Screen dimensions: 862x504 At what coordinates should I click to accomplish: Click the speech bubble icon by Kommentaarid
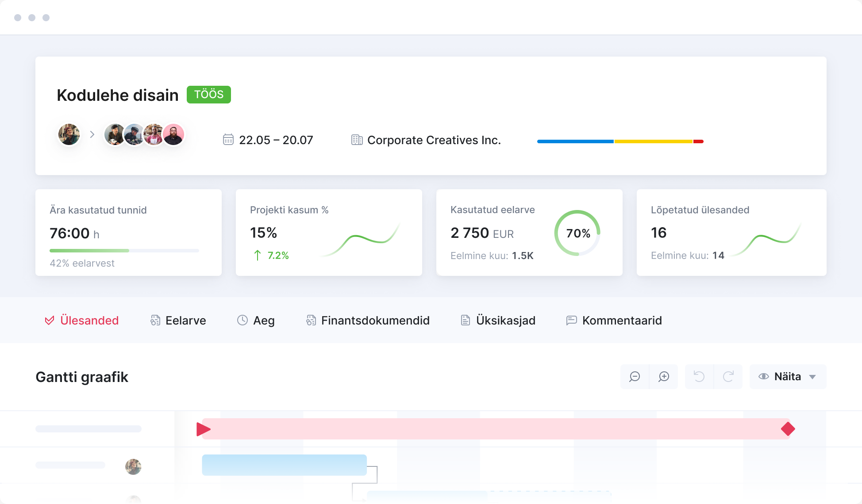click(x=571, y=320)
